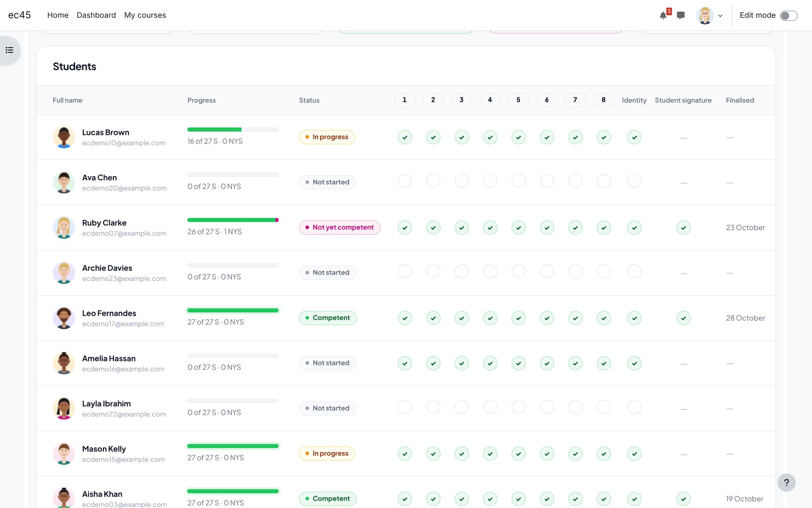Open Mason Kelly's student name link
The height and width of the screenshot is (508, 812).
(x=104, y=449)
